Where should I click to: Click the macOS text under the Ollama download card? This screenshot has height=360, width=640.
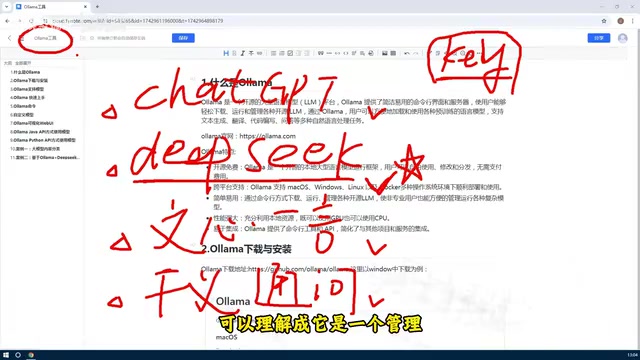point(227,337)
